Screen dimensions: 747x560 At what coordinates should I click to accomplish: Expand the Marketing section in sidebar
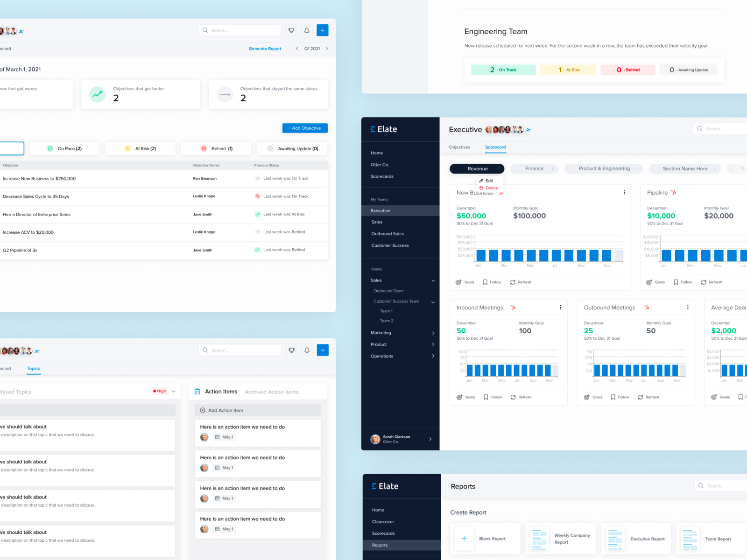433,333
